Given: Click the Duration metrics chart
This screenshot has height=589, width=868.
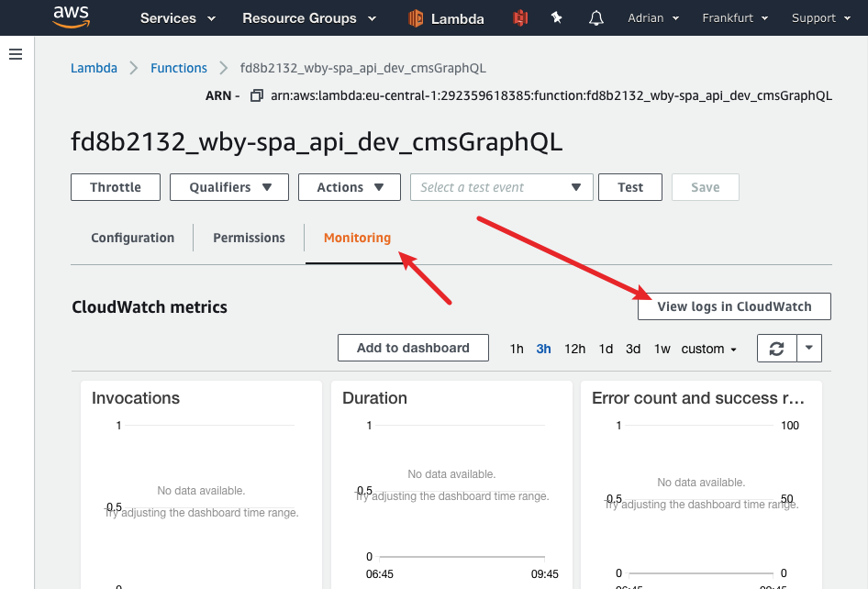Looking at the screenshot, I should [x=451, y=477].
